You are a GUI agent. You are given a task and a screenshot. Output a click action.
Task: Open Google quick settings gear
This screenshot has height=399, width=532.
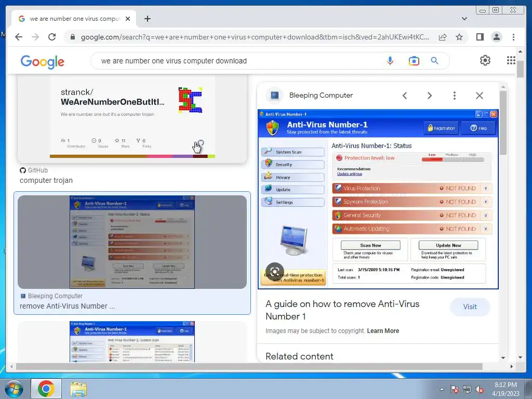pos(485,60)
